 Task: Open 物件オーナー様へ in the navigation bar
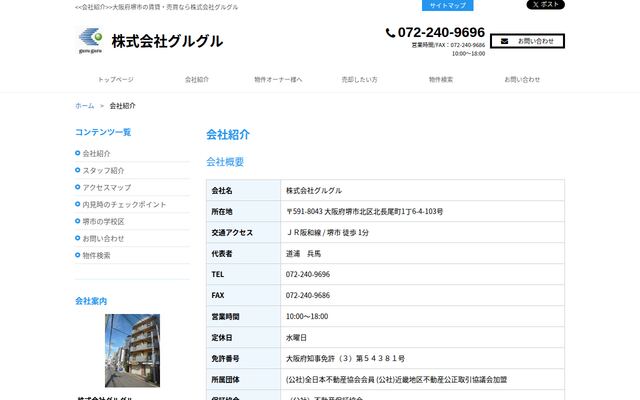click(278, 80)
